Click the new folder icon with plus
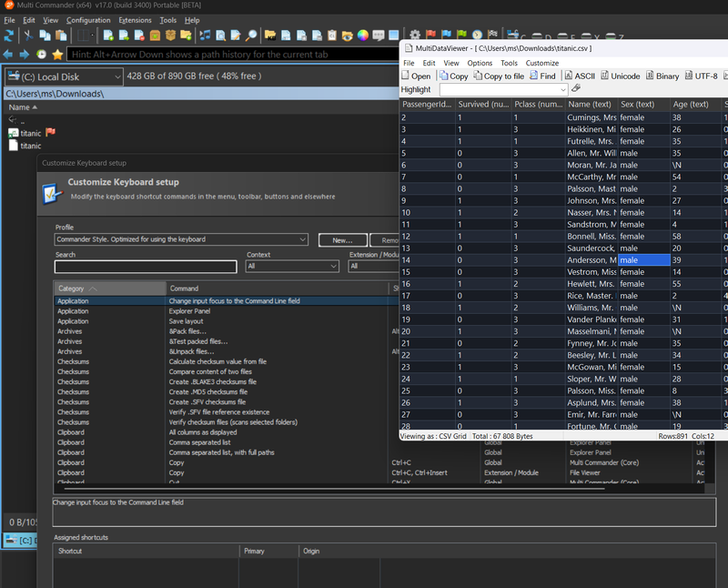This screenshot has height=588, width=728. click(x=187, y=35)
